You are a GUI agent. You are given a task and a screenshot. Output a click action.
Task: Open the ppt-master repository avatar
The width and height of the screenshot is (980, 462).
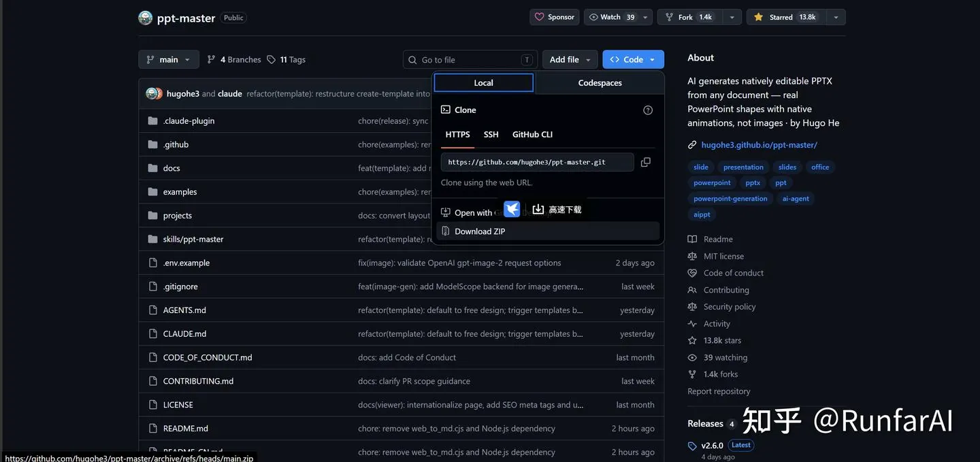[x=145, y=18]
